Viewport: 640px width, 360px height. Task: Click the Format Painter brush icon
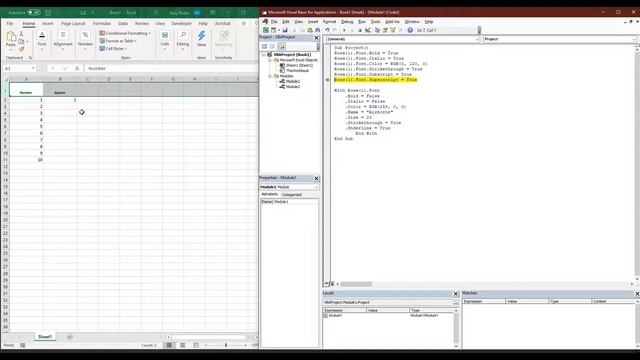22,49
